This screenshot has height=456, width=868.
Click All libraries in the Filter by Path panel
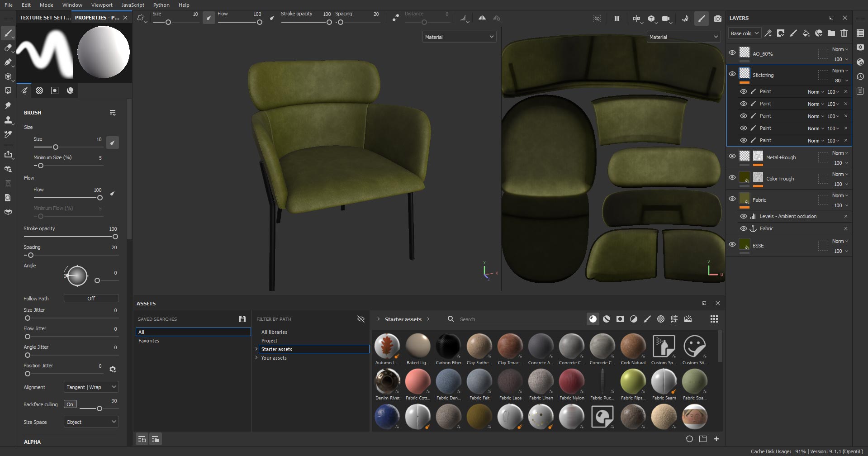tap(274, 332)
